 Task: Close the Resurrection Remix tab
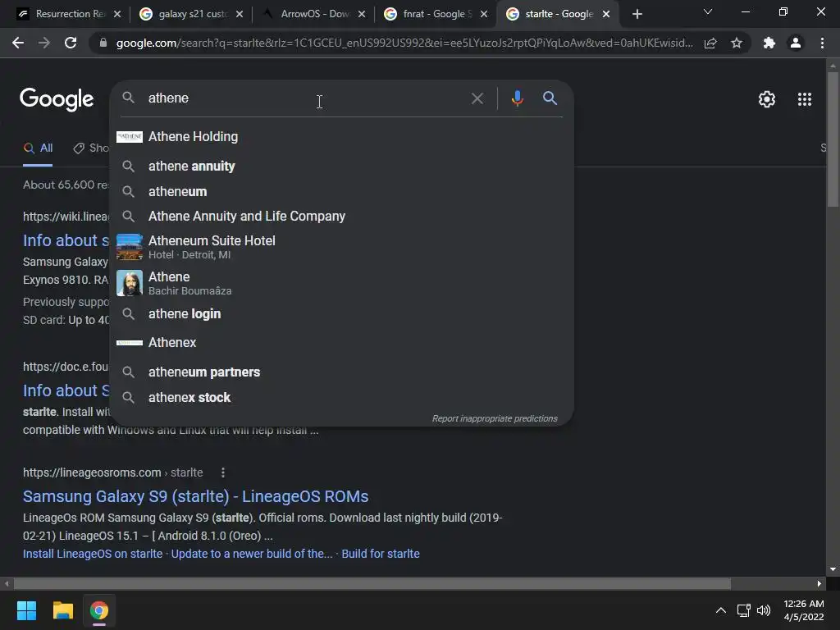[117, 15]
